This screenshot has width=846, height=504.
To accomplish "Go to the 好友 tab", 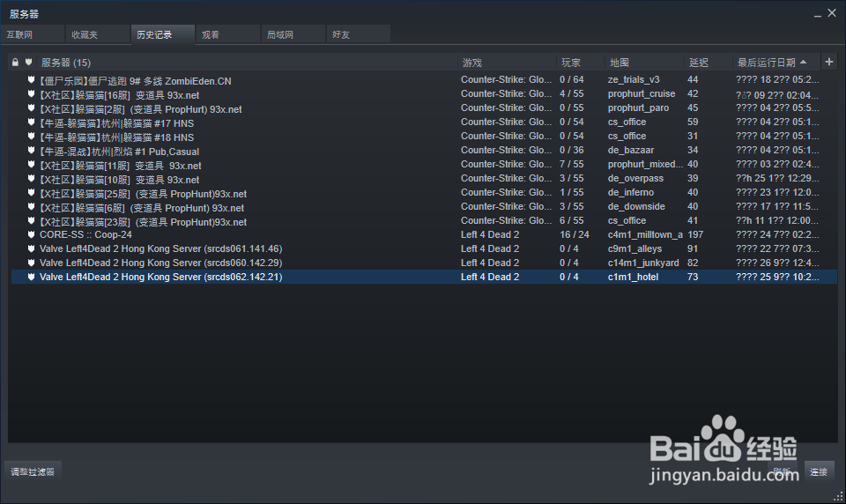I will click(359, 34).
